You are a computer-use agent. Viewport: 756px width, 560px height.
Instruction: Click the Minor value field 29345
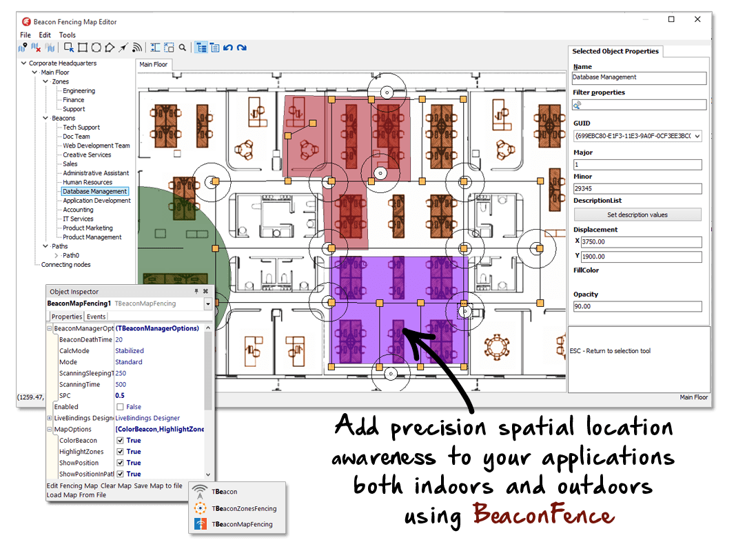[637, 188]
